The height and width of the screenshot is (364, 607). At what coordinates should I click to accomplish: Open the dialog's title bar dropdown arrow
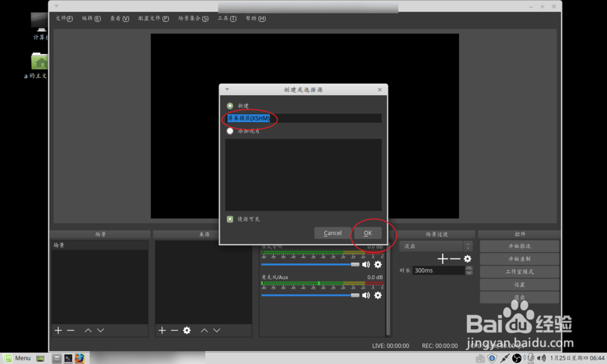point(227,89)
